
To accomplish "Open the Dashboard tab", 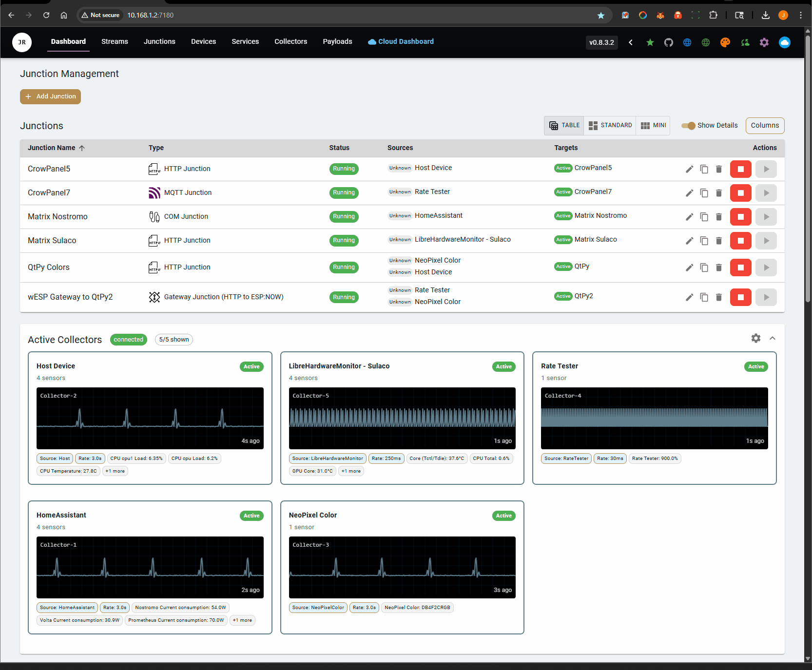I will pyautogui.click(x=68, y=42).
